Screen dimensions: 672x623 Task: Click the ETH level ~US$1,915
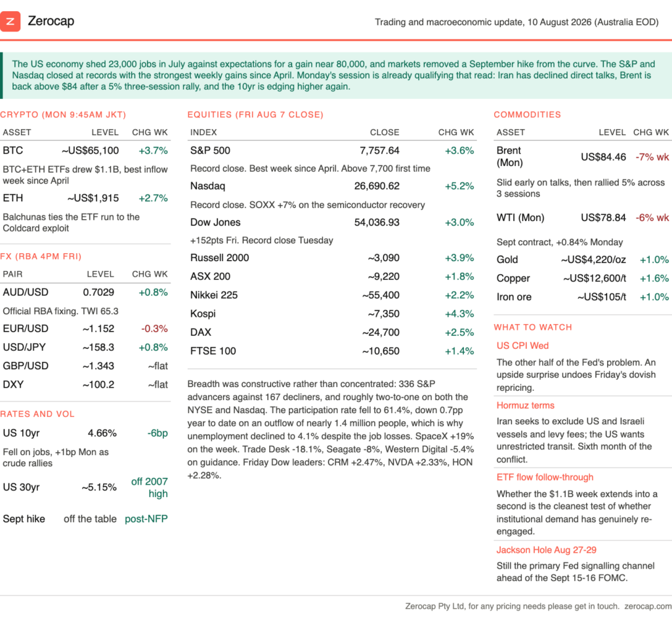pos(93,198)
